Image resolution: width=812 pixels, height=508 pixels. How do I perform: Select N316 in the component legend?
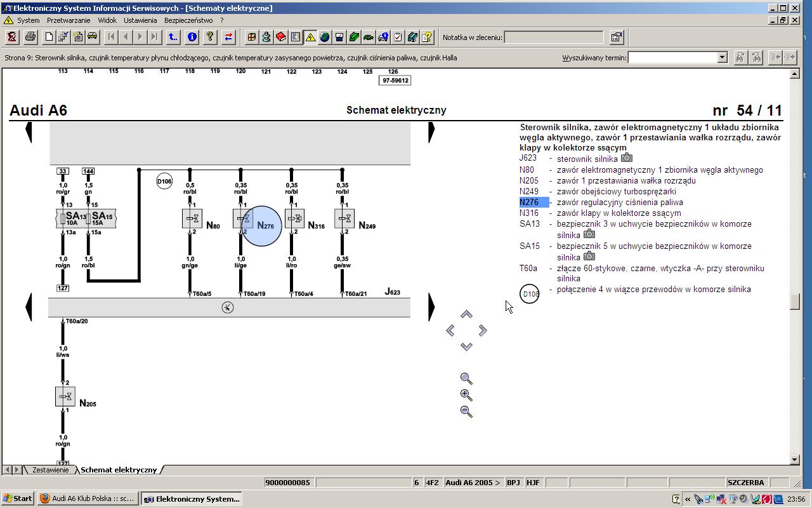point(529,213)
